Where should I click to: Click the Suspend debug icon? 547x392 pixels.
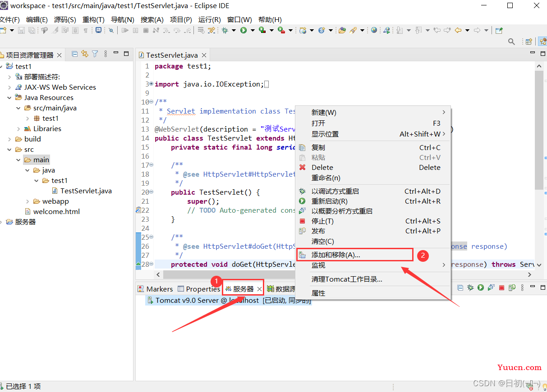click(x=135, y=30)
